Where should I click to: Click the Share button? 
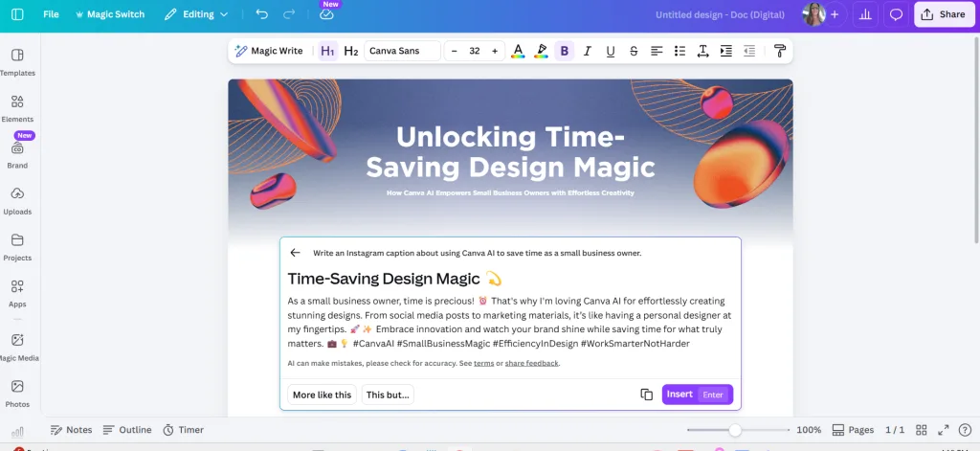(x=944, y=14)
